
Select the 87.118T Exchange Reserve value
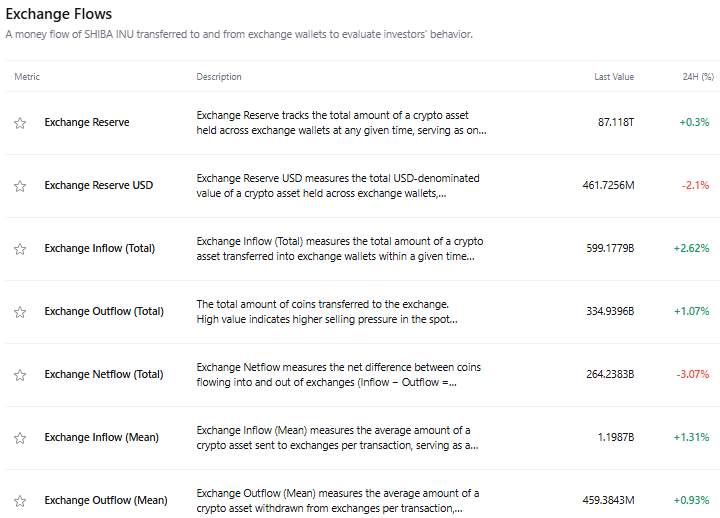click(x=616, y=122)
